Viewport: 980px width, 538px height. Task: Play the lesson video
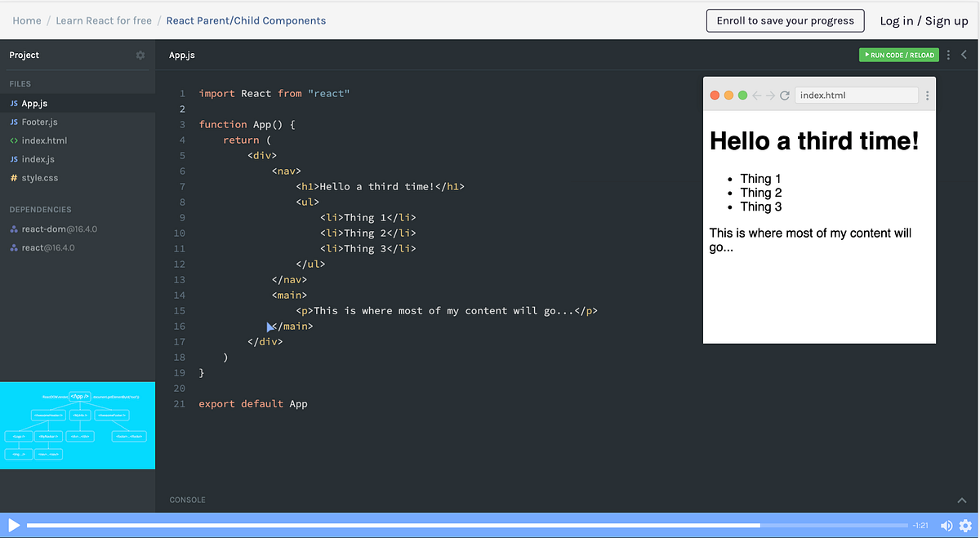point(12,525)
